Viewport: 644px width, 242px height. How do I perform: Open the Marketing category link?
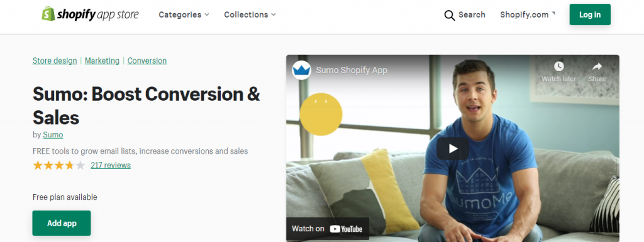pyautogui.click(x=102, y=60)
